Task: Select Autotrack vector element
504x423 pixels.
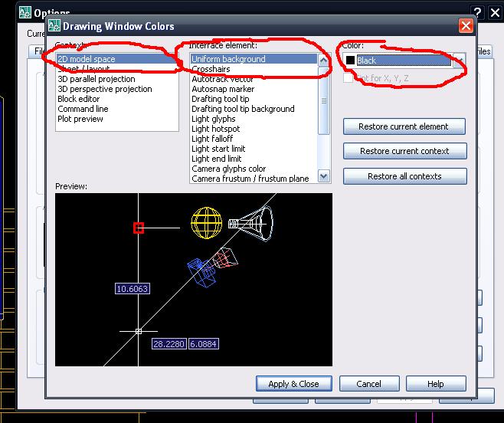Action: pos(254,79)
